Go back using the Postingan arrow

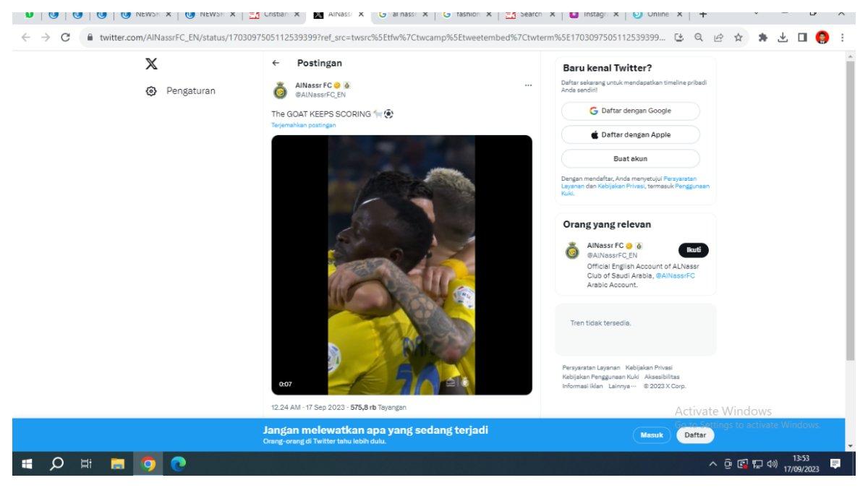tap(276, 64)
